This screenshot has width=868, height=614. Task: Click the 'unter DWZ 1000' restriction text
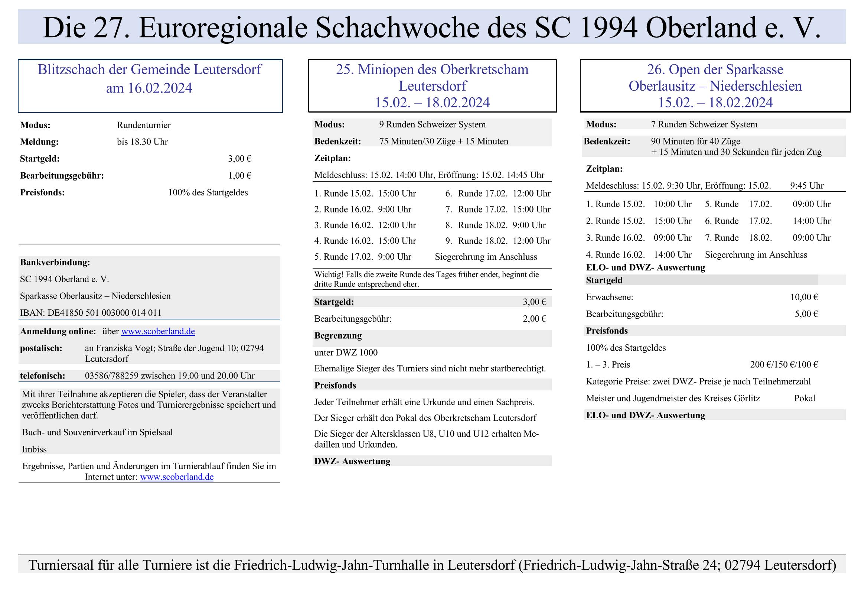coord(346,353)
